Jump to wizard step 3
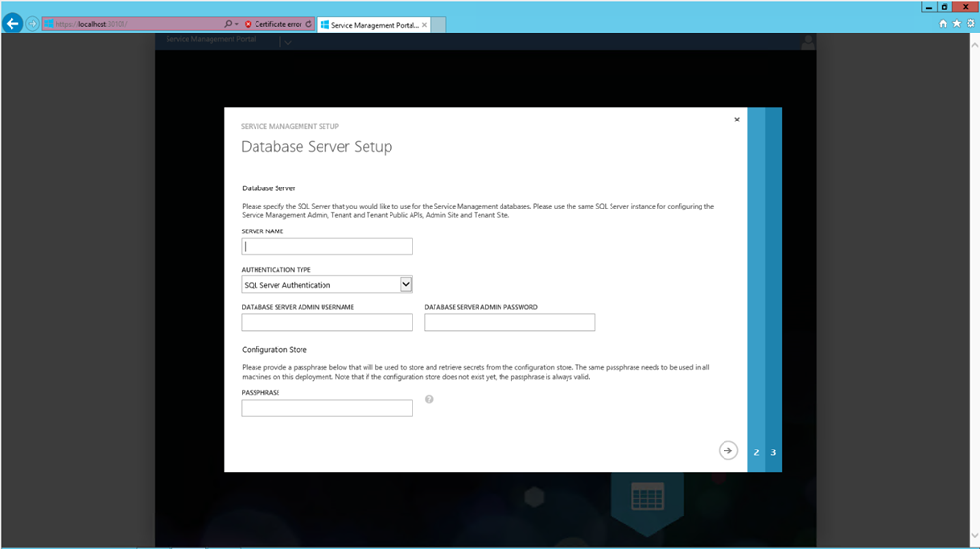Screen dimensions: 980x549 tap(773, 452)
